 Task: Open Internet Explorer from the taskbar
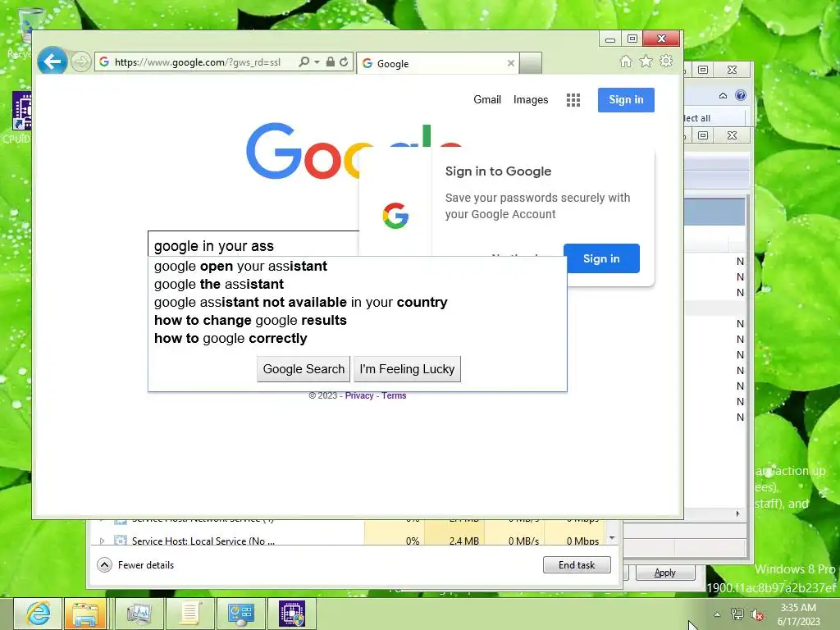(x=38, y=614)
